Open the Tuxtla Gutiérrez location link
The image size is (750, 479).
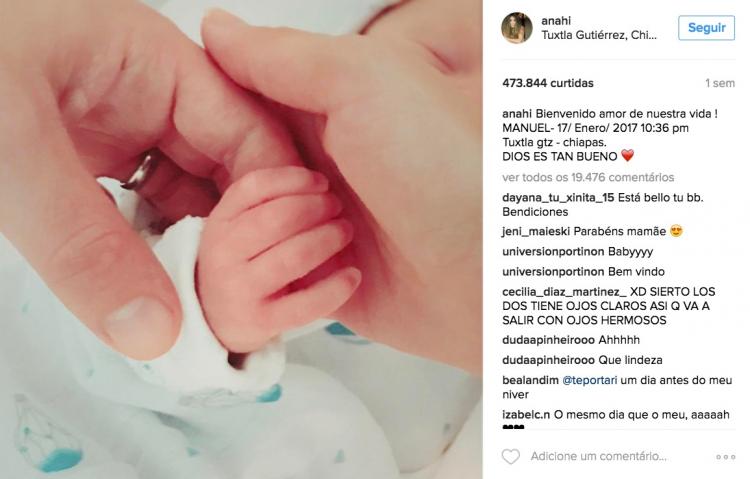pyautogui.click(x=599, y=35)
